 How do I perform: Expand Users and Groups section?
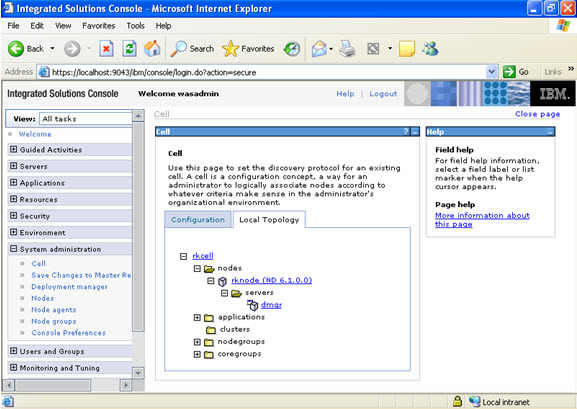[14, 350]
